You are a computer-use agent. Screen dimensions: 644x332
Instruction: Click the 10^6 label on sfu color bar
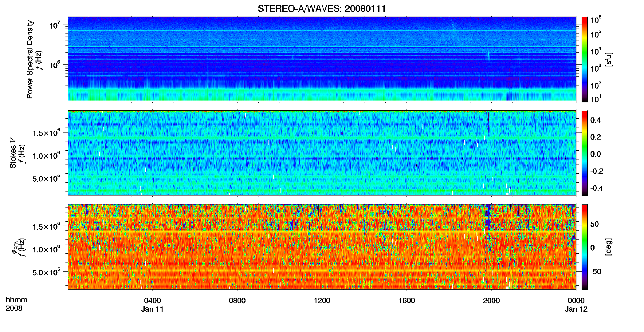click(x=596, y=20)
